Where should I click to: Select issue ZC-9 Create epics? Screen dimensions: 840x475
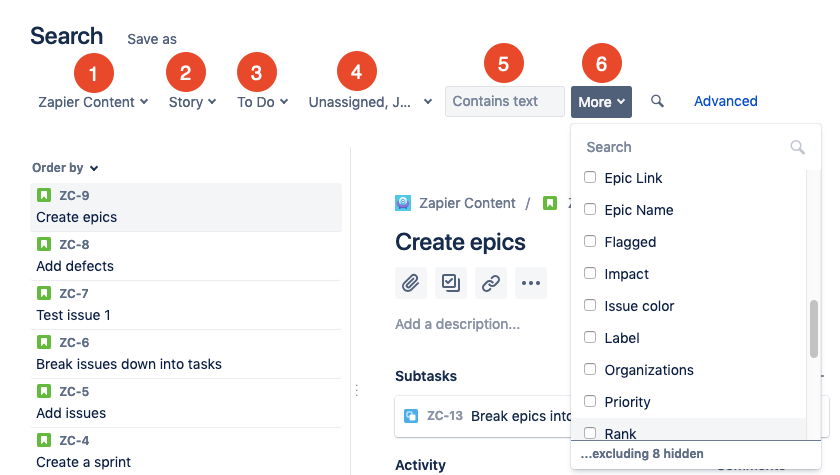click(x=186, y=207)
